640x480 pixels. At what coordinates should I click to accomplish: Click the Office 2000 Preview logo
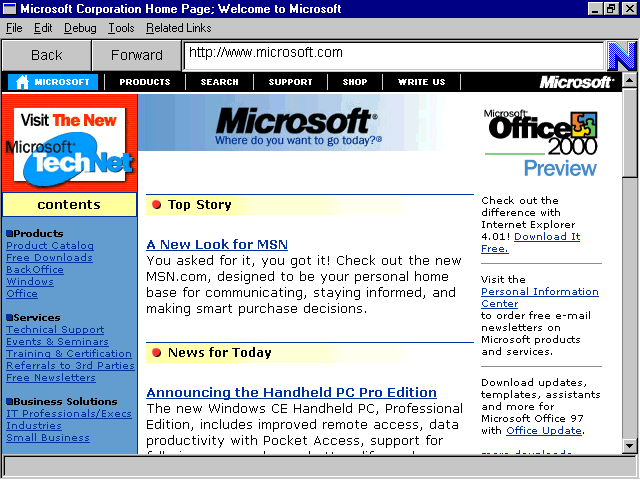(x=541, y=142)
